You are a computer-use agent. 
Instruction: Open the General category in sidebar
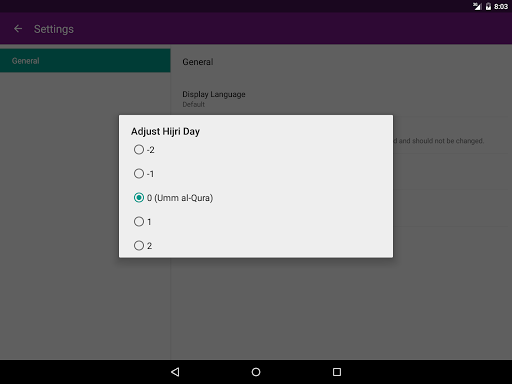[85, 61]
